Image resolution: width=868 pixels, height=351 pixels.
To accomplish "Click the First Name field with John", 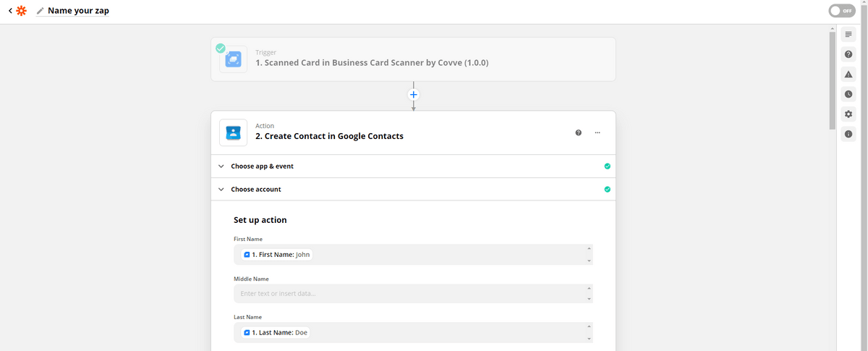I will click(x=409, y=255).
